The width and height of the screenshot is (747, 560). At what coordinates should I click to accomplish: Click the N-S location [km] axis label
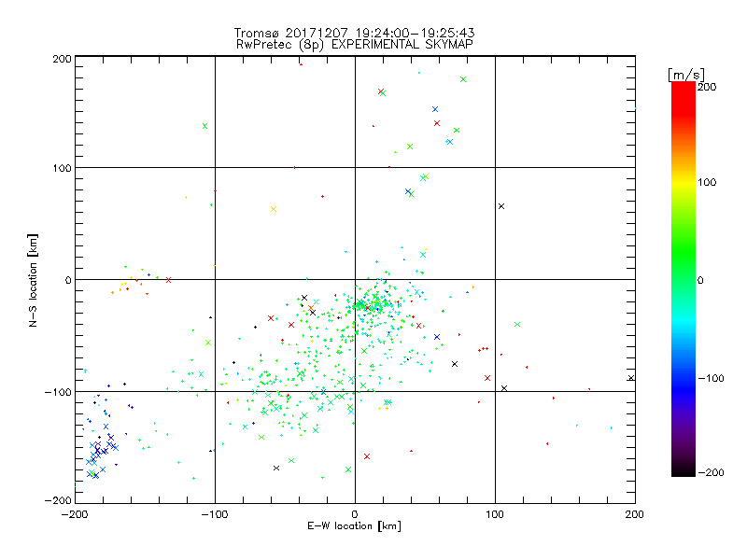(33, 280)
